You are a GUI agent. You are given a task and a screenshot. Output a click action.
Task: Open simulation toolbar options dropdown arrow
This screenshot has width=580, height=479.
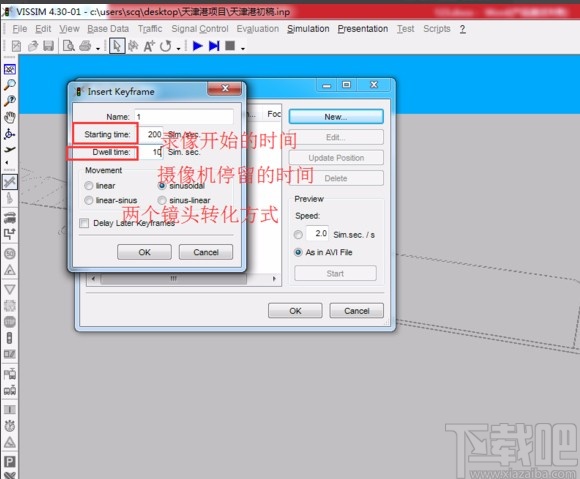click(243, 48)
